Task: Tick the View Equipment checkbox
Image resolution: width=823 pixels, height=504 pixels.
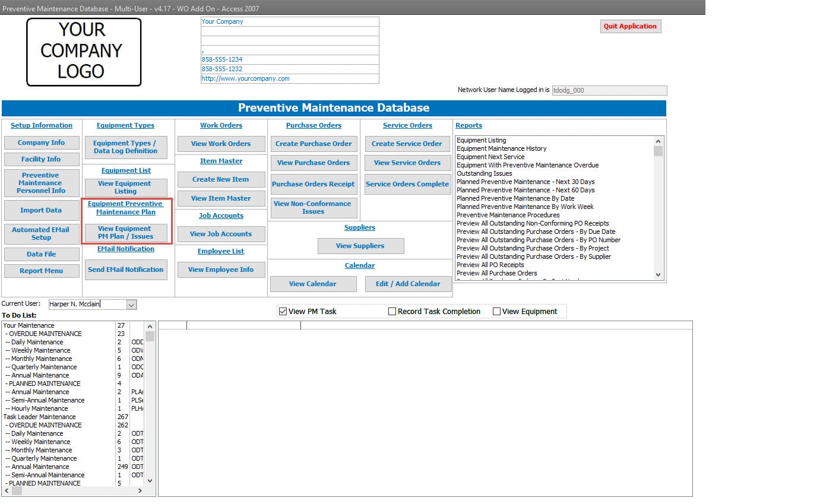Action: pos(496,311)
